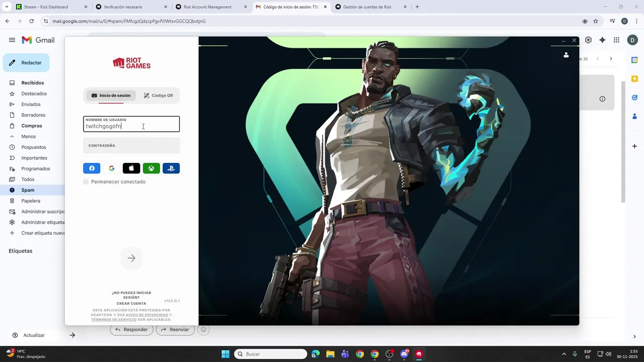The image size is (644, 362).
Task: Focus the Nombre de usuario field
Action: point(131,124)
